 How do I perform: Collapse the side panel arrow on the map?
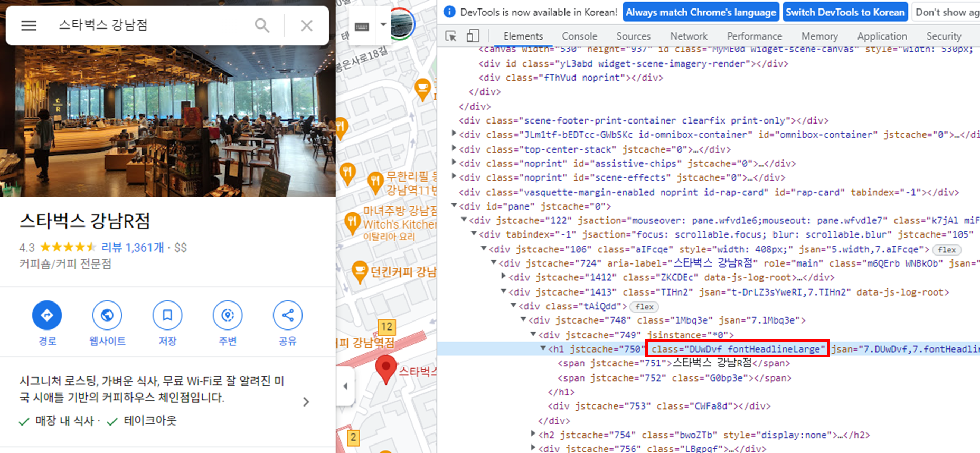pyautogui.click(x=345, y=386)
